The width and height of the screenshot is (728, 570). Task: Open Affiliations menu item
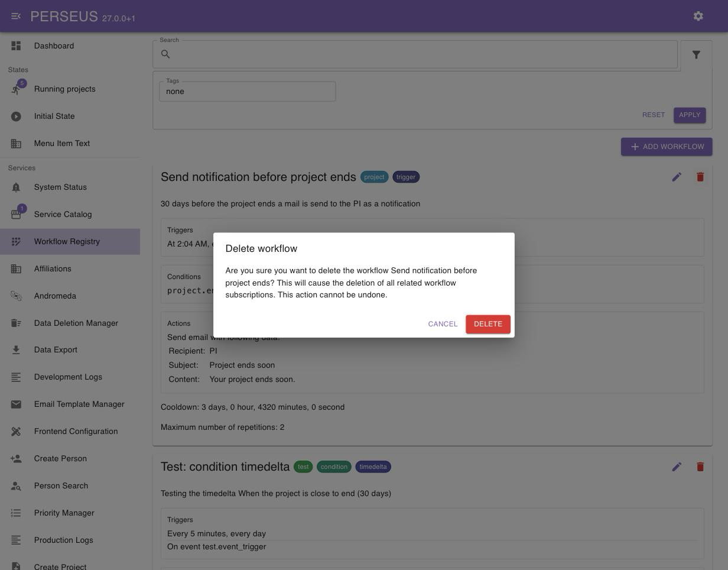click(x=70, y=269)
